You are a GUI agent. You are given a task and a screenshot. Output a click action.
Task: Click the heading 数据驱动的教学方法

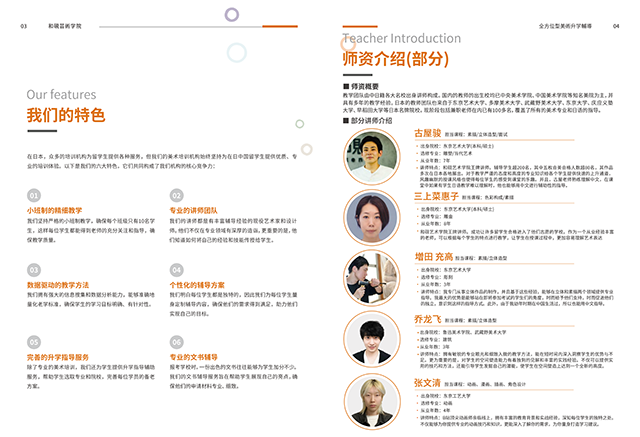pyautogui.click(x=58, y=285)
